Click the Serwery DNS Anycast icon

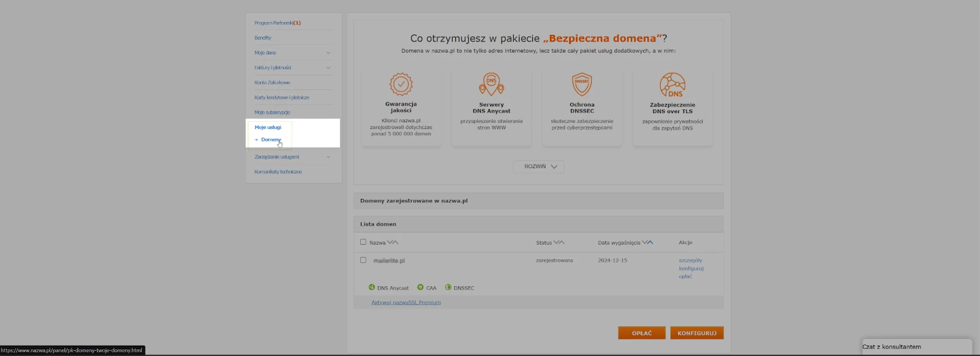(491, 84)
